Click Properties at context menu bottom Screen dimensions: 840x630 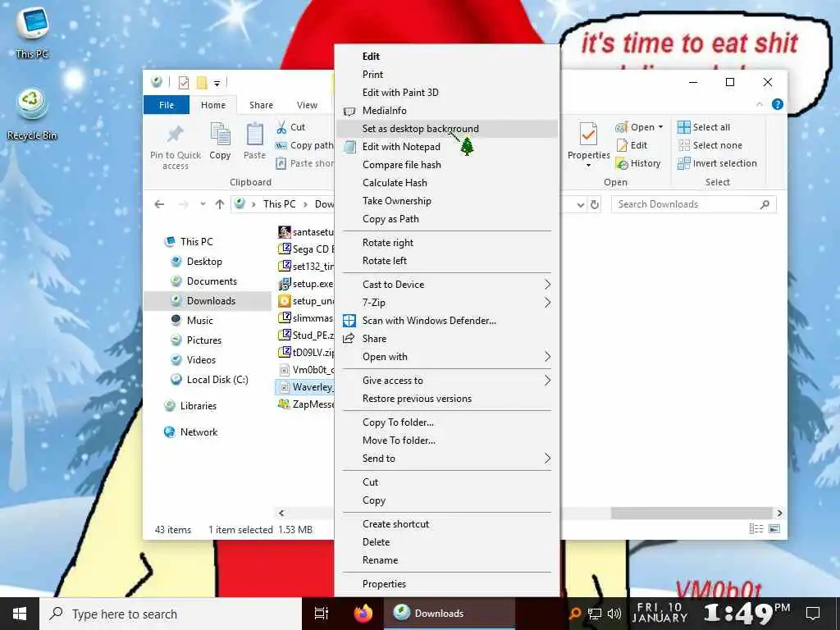(447, 584)
